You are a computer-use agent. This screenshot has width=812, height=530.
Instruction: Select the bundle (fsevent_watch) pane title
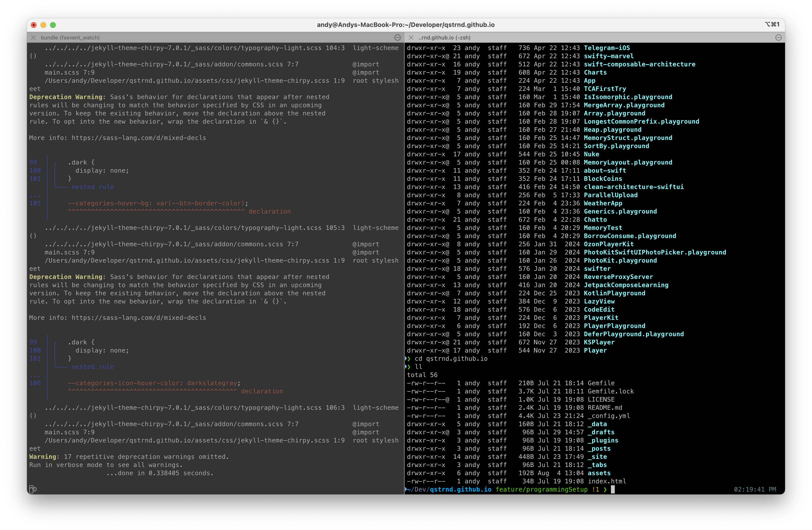70,38
